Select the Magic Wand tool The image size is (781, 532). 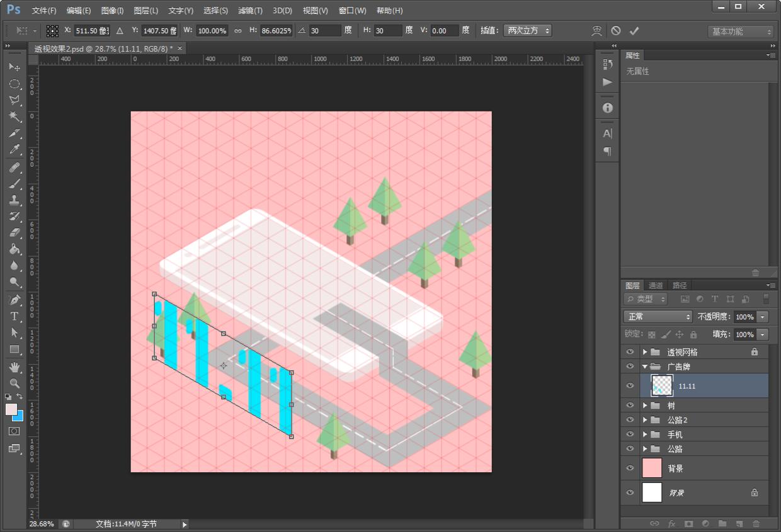pyautogui.click(x=14, y=116)
